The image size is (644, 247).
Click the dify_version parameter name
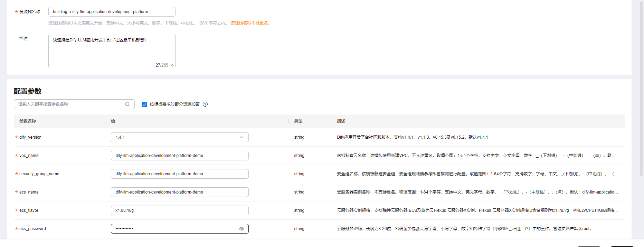click(x=30, y=137)
